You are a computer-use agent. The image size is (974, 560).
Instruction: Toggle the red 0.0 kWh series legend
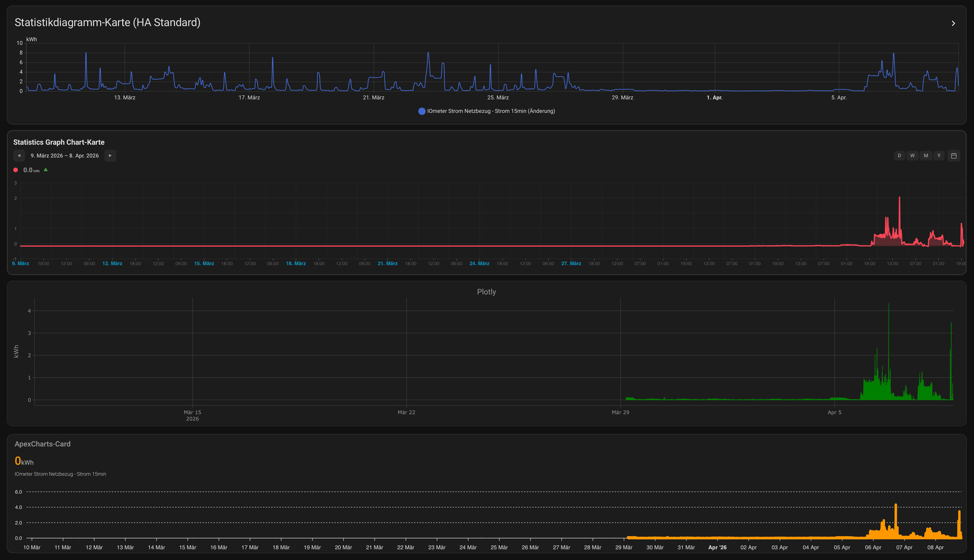click(28, 170)
